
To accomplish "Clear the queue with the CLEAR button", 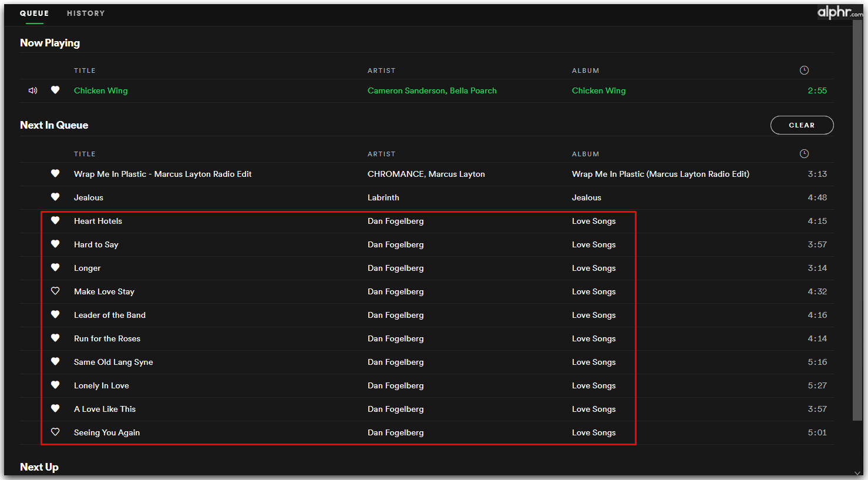I will pos(802,125).
